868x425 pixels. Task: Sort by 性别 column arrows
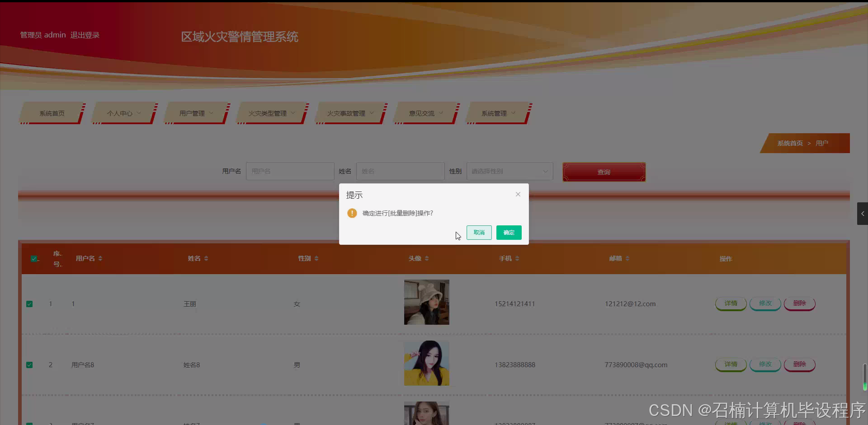pyautogui.click(x=316, y=258)
